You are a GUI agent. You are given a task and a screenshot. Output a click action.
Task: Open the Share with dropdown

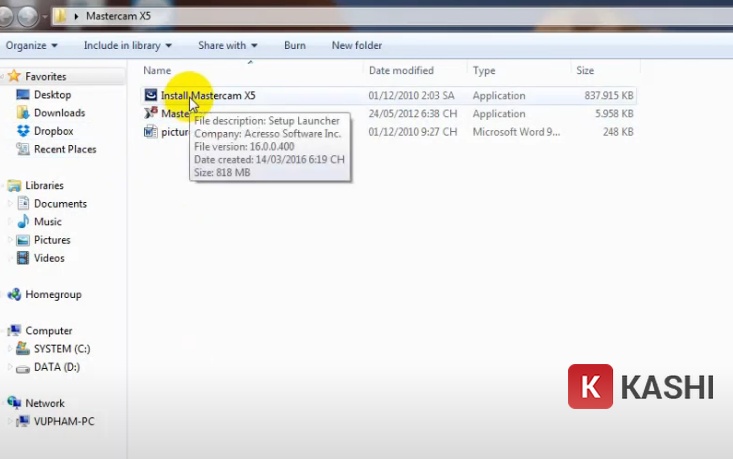(x=227, y=46)
